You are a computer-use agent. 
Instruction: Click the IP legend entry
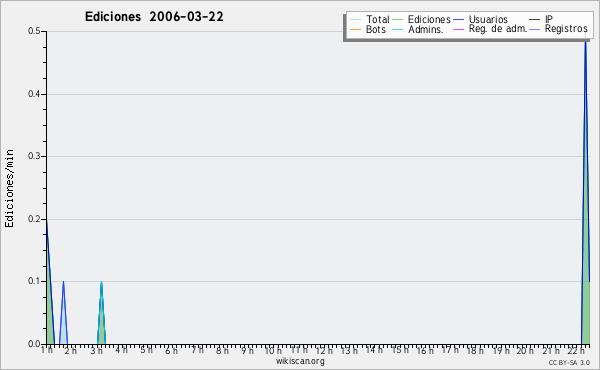coord(541,19)
